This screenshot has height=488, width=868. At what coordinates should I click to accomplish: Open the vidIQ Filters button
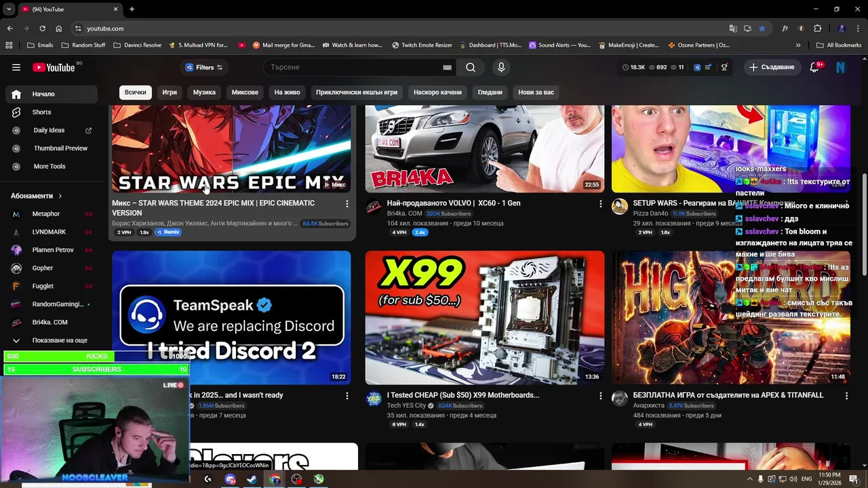tap(203, 67)
